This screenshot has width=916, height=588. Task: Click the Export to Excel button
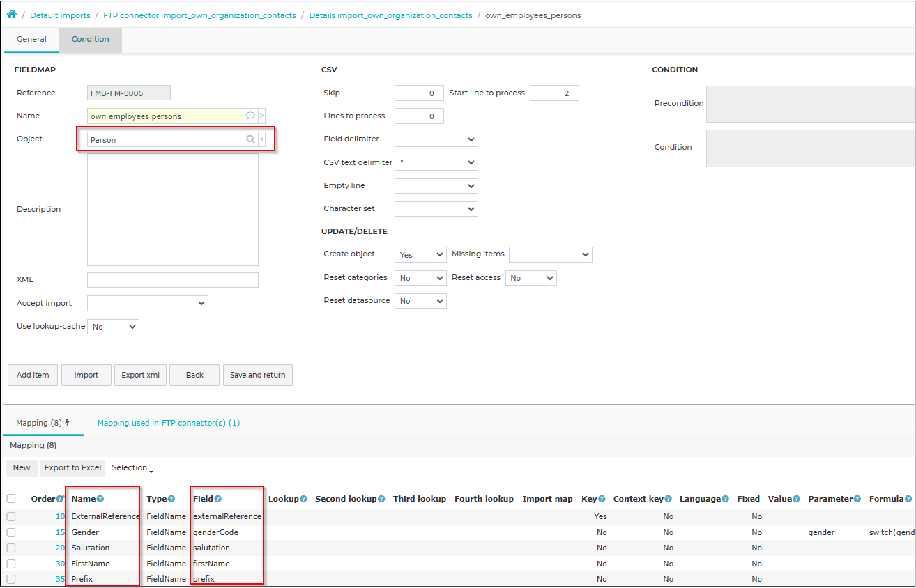72,467
